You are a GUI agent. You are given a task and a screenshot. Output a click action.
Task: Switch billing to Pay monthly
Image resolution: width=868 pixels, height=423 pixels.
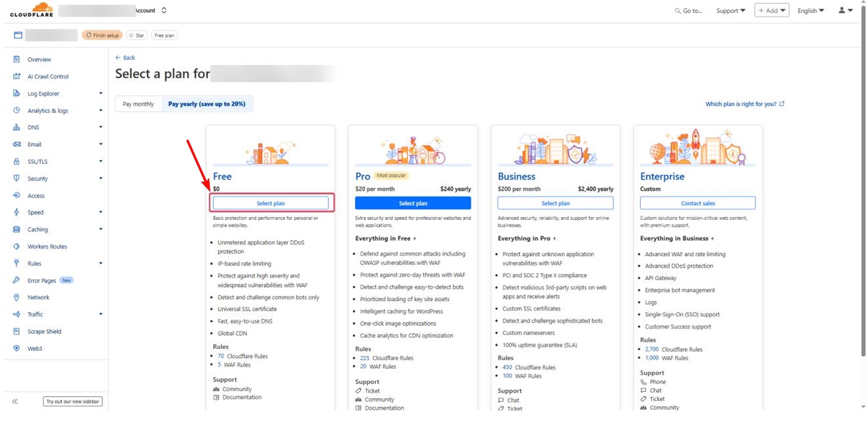(x=138, y=104)
